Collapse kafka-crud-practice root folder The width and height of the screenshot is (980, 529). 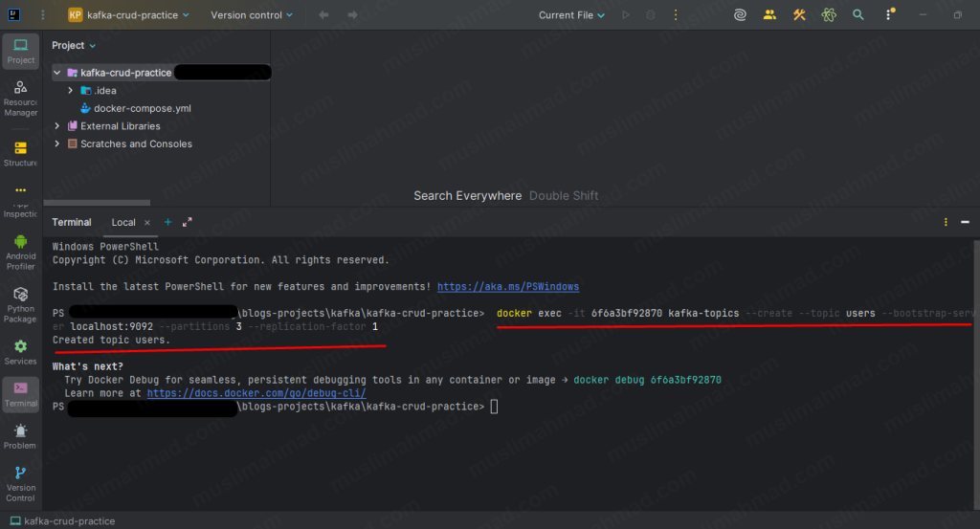(x=56, y=73)
